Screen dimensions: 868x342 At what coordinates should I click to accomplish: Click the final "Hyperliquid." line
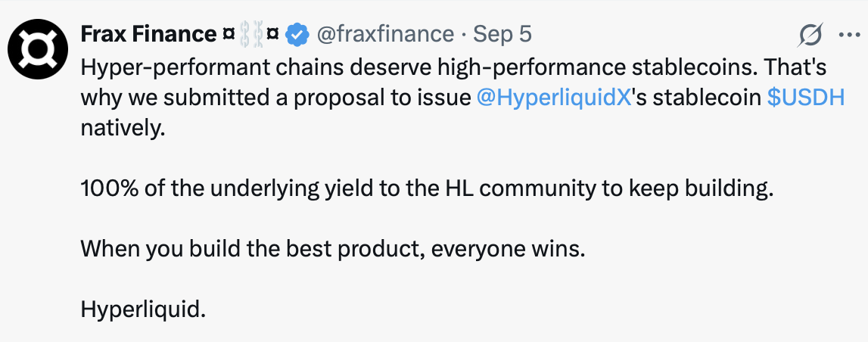143,309
